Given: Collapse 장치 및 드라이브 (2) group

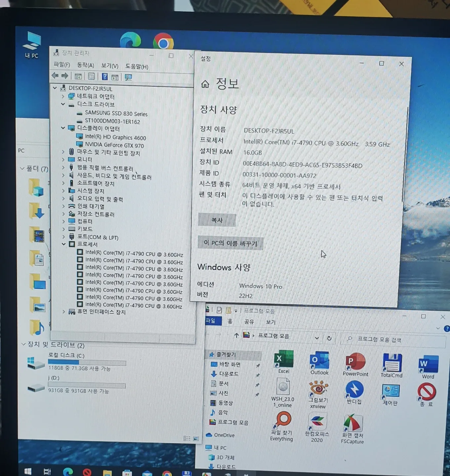Looking at the screenshot, I should click(23, 344).
